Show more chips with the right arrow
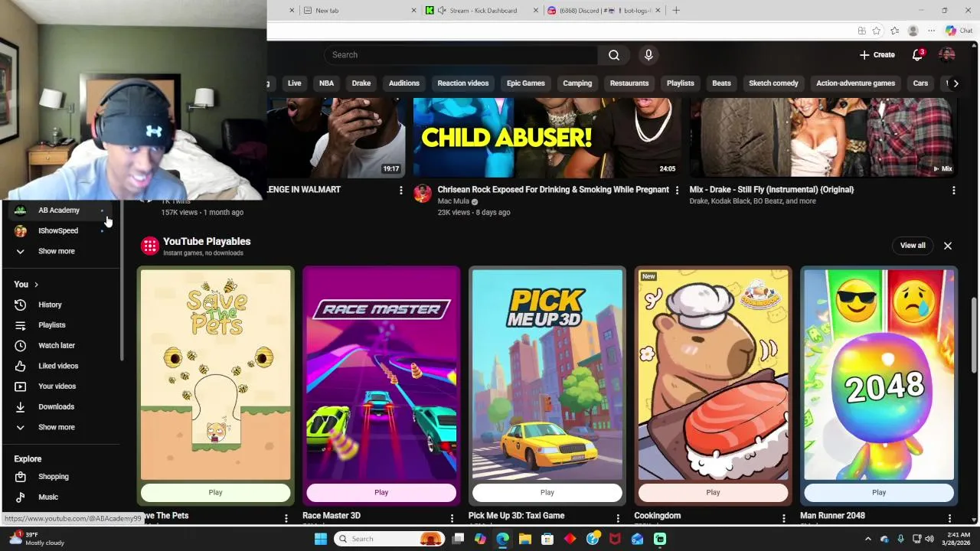Viewport: 980px width, 551px height. click(955, 83)
